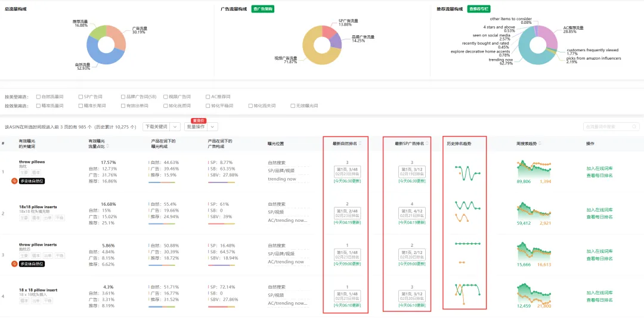Click weekly search volume 89,806

[x=524, y=181]
